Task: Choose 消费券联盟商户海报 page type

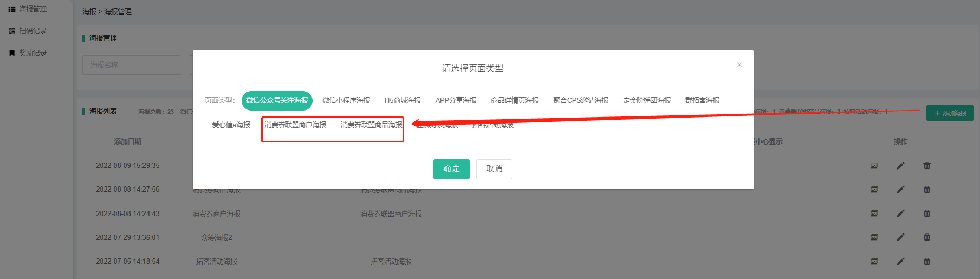Action: point(295,125)
